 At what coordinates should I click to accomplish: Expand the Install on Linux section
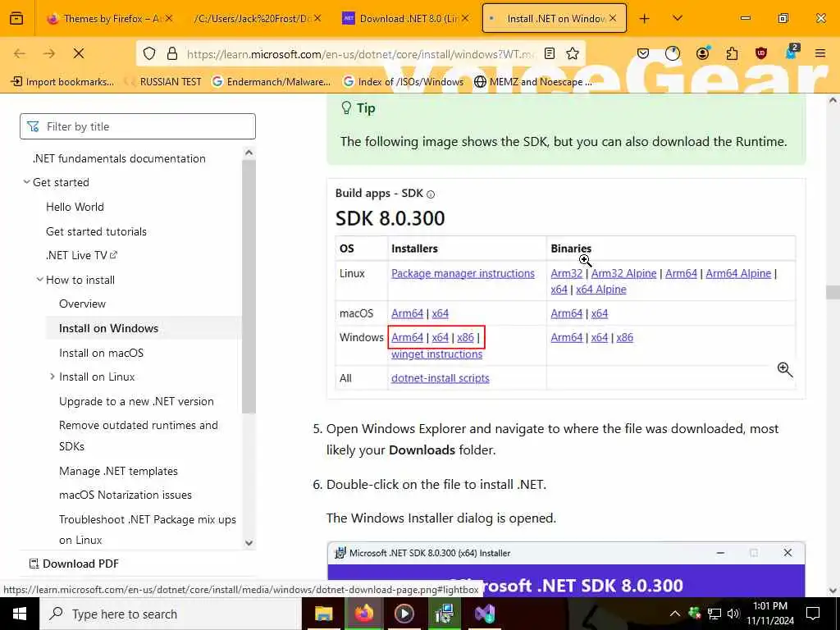pos(52,377)
